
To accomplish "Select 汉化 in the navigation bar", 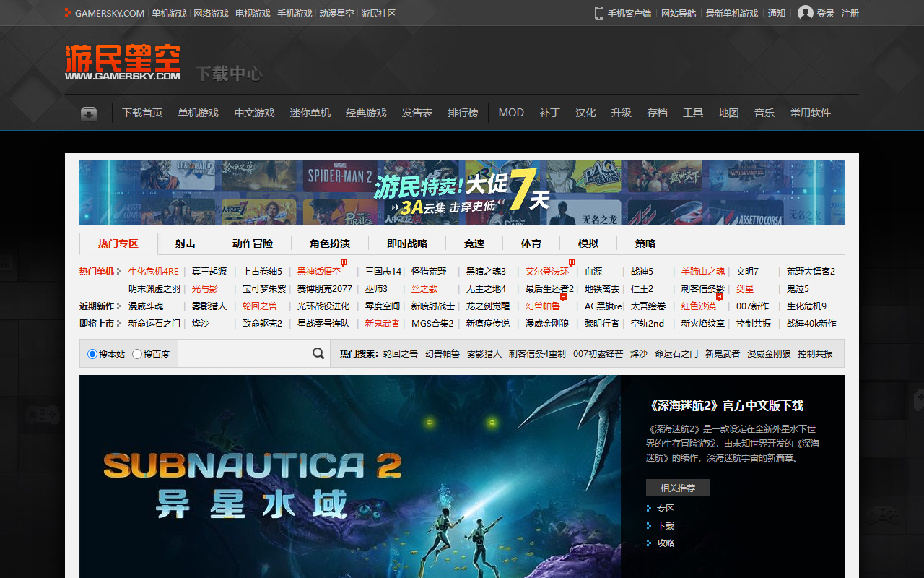I will (x=585, y=113).
